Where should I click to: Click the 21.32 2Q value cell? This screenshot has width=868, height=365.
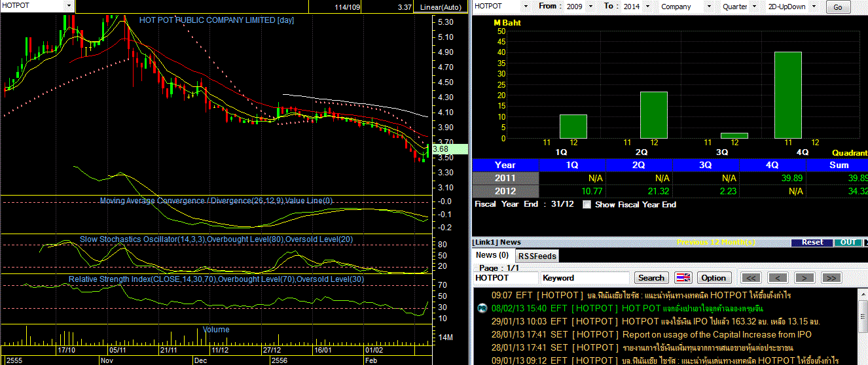(639, 191)
